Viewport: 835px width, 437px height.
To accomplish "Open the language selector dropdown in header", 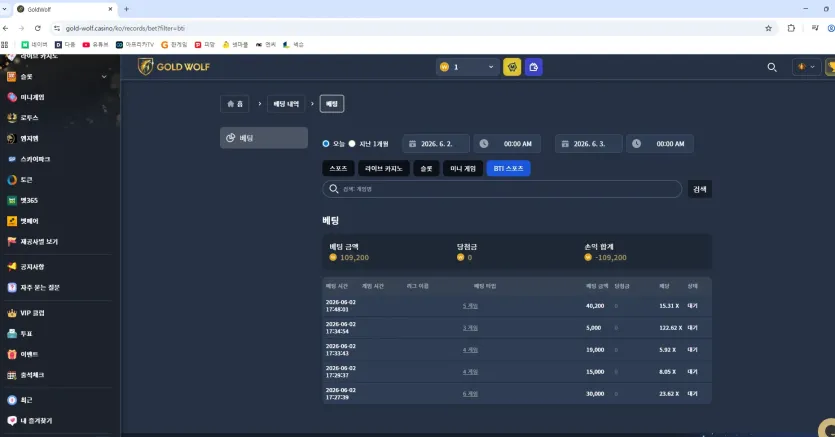I will click(806, 67).
